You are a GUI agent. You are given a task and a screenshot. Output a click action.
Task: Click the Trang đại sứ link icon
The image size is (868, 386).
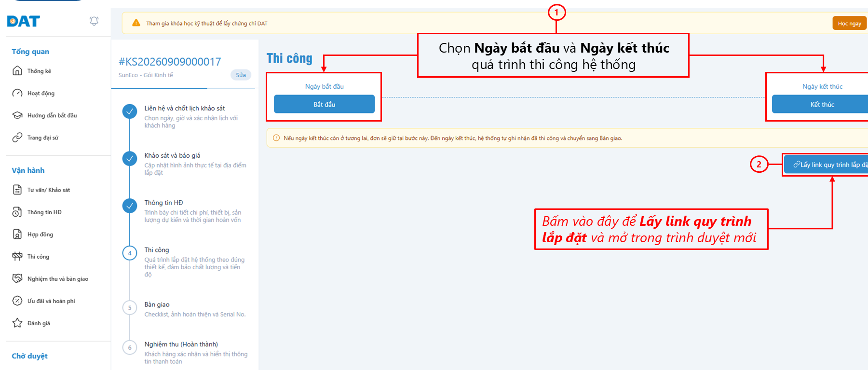[x=17, y=138]
